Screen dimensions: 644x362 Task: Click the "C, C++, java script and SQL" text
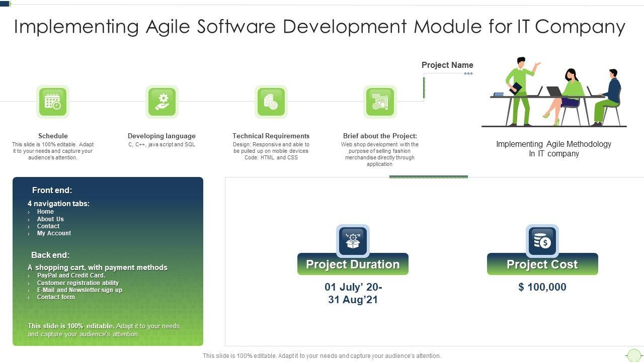[x=162, y=145]
